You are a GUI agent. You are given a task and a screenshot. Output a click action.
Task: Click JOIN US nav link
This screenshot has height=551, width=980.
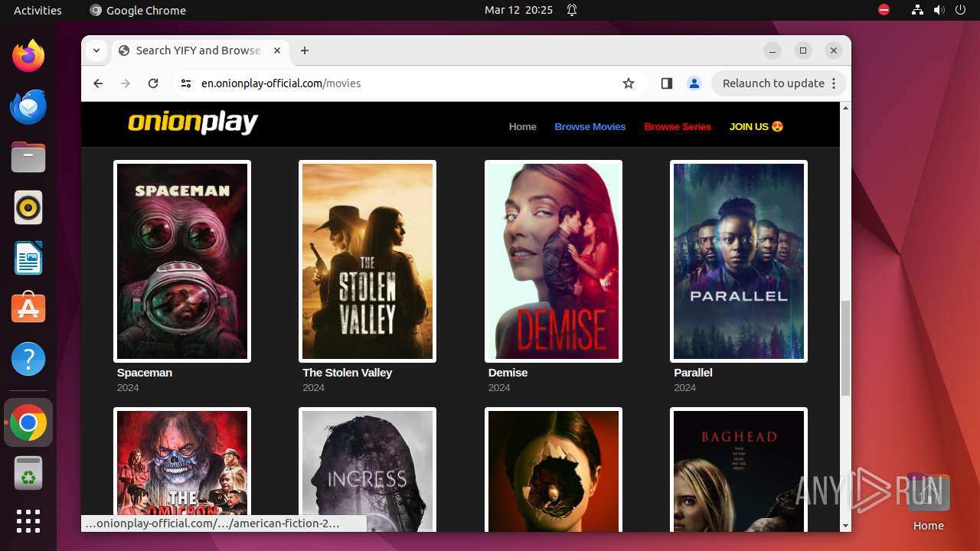pos(756,127)
